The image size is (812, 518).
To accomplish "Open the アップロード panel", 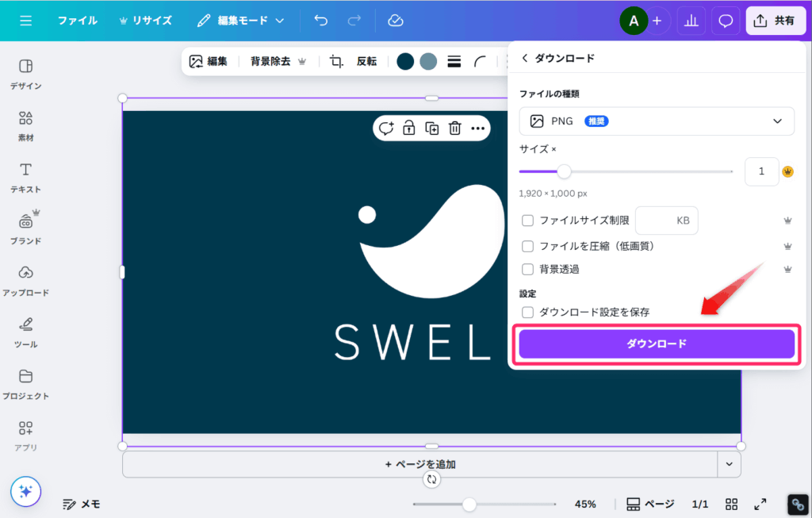I will point(26,282).
